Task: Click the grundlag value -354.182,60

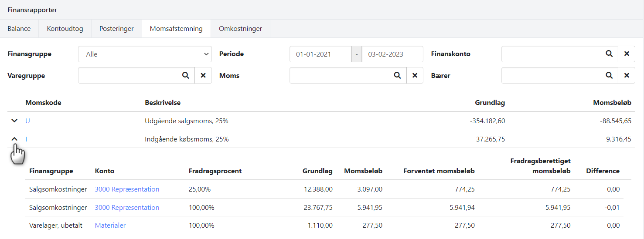Action: coord(487,121)
